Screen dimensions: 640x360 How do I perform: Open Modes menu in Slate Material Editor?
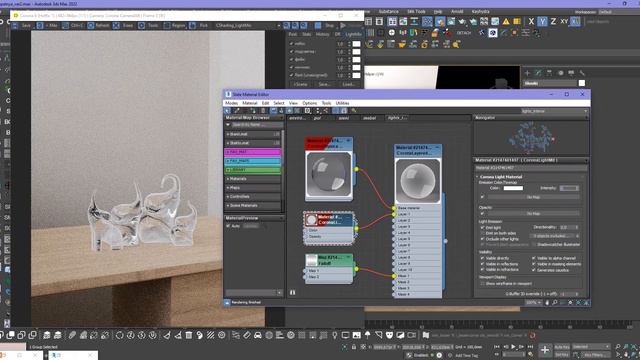point(231,103)
